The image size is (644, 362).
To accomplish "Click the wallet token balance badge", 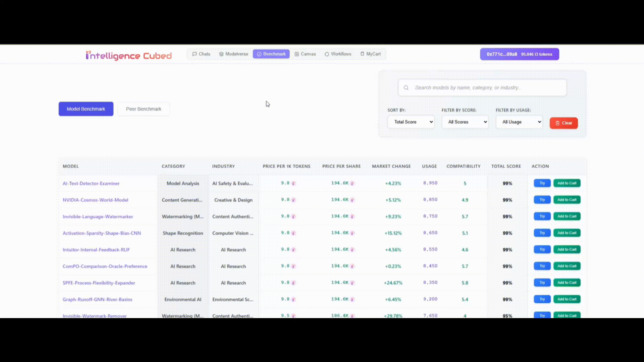I will (519, 54).
